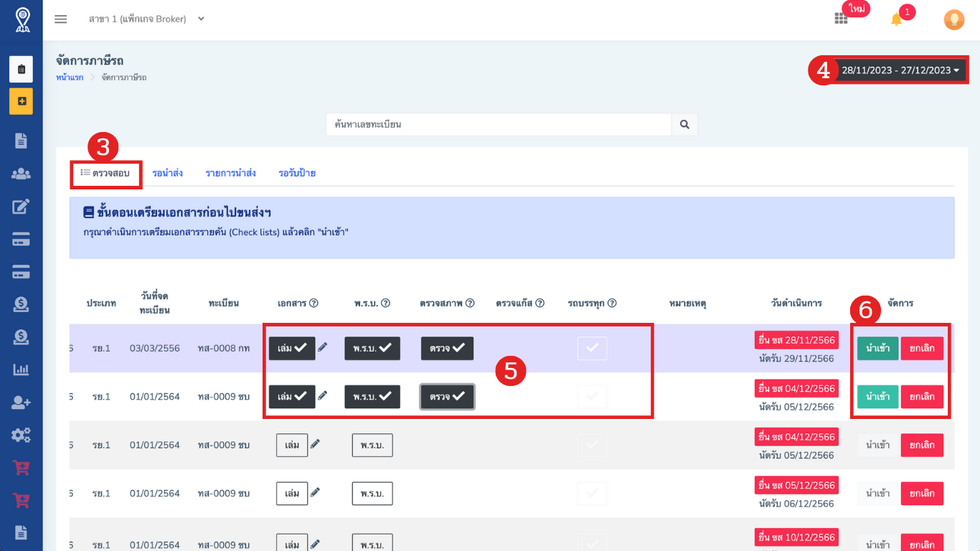
Task: Click นำเข้า in the ทส-0008 กท row
Action: coord(877,349)
